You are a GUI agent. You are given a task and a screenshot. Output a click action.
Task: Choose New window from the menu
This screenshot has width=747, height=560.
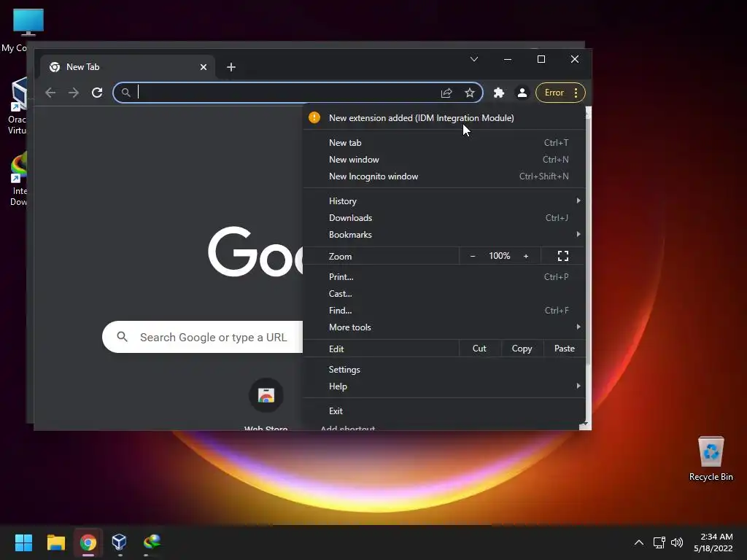(444, 160)
